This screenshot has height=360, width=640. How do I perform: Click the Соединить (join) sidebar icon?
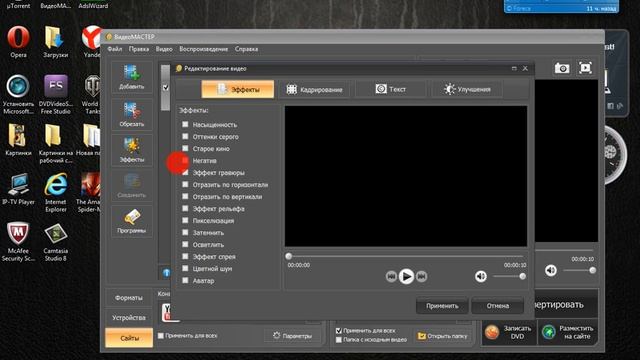pyautogui.click(x=131, y=185)
